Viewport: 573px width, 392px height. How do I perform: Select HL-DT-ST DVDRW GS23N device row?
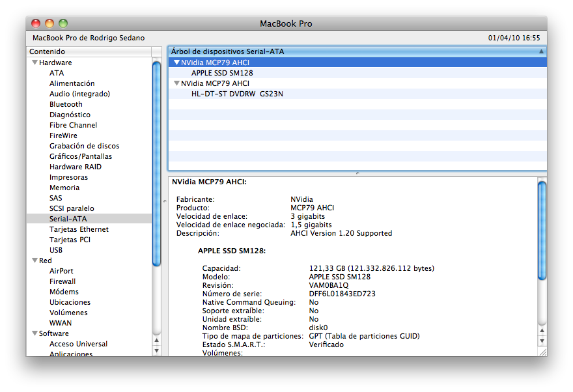357,94
